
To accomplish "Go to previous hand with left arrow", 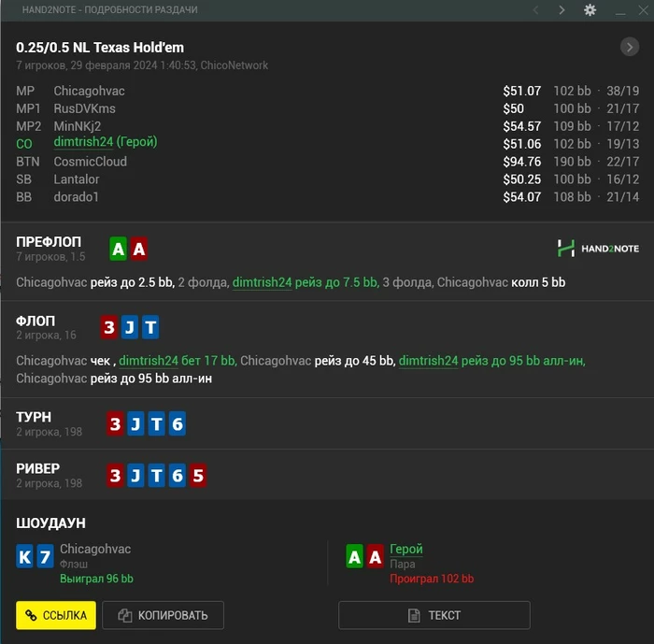I will point(536,10).
